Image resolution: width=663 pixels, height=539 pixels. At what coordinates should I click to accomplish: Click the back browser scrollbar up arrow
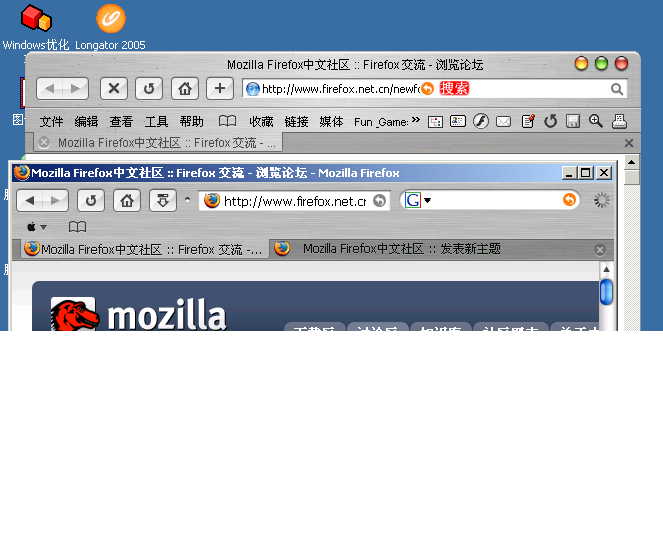[x=632, y=162]
